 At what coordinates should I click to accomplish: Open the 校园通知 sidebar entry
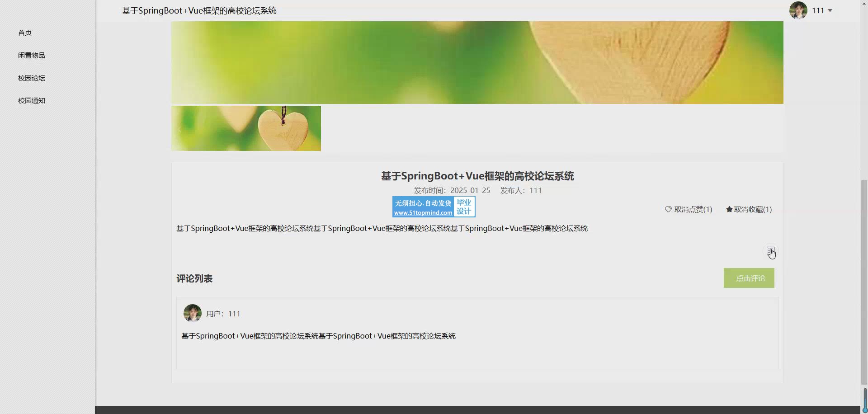(x=31, y=100)
